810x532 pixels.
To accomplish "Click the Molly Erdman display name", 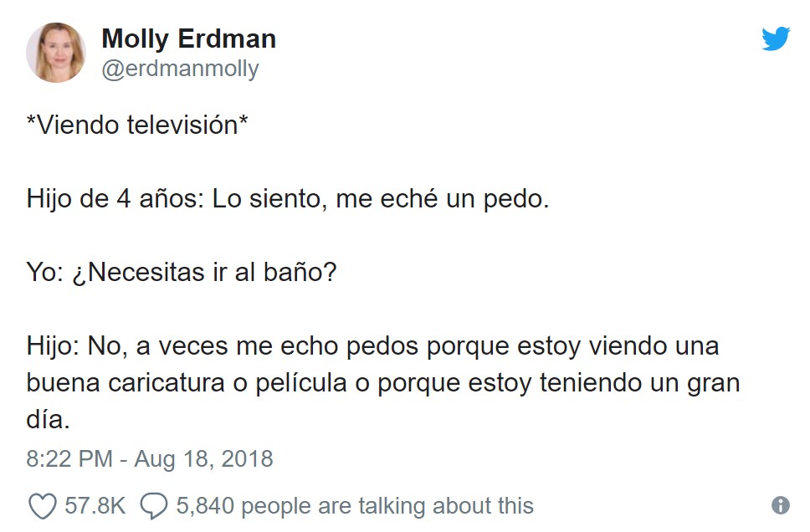I will click(188, 38).
